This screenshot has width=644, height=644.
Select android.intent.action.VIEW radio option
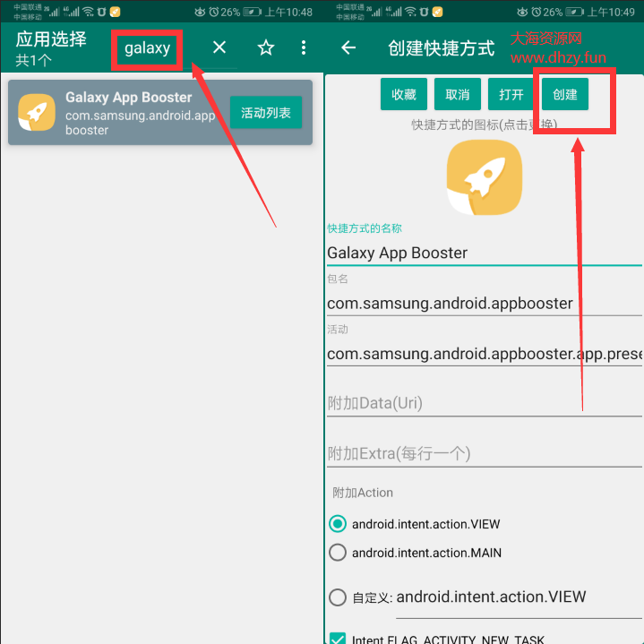coord(338,524)
